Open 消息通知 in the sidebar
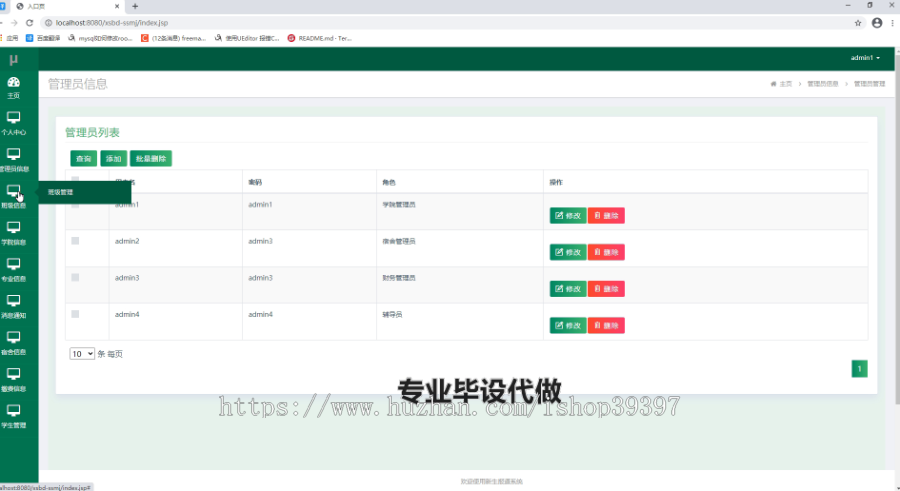This screenshot has height=491, width=900. click(x=14, y=307)
